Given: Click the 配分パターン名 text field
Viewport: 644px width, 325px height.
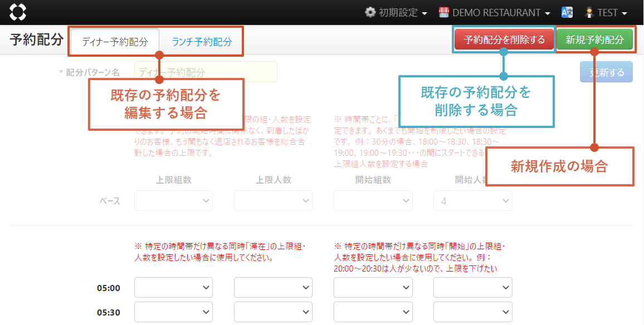Looking at the screenshot, I should point(206,72).
